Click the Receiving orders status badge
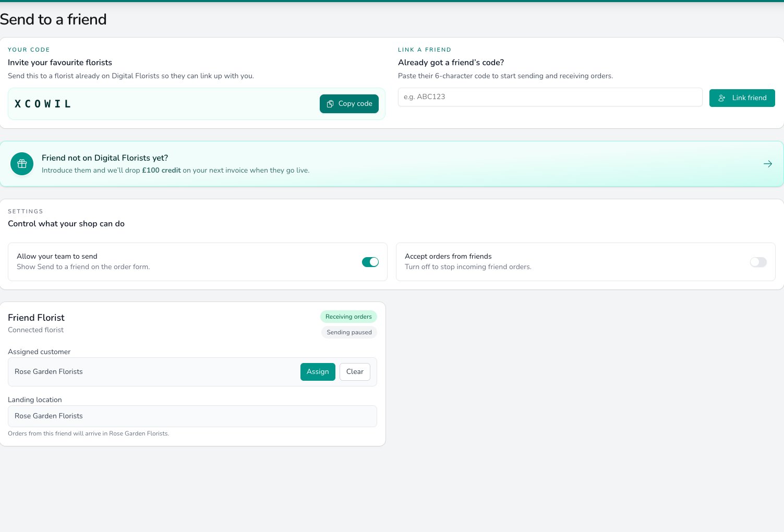This screenshot has height=532, width=784. [x=348, y=317]
